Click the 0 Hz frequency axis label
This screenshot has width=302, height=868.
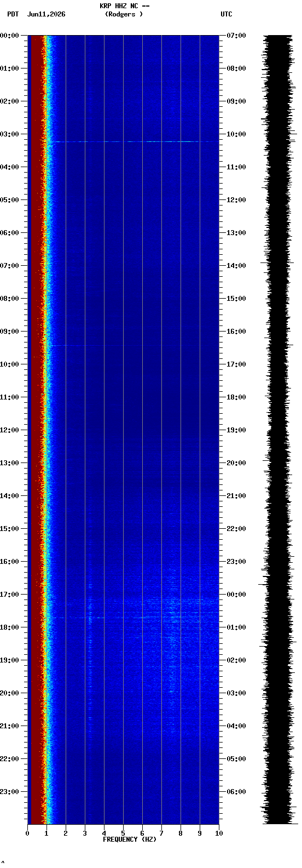[27, 833]
